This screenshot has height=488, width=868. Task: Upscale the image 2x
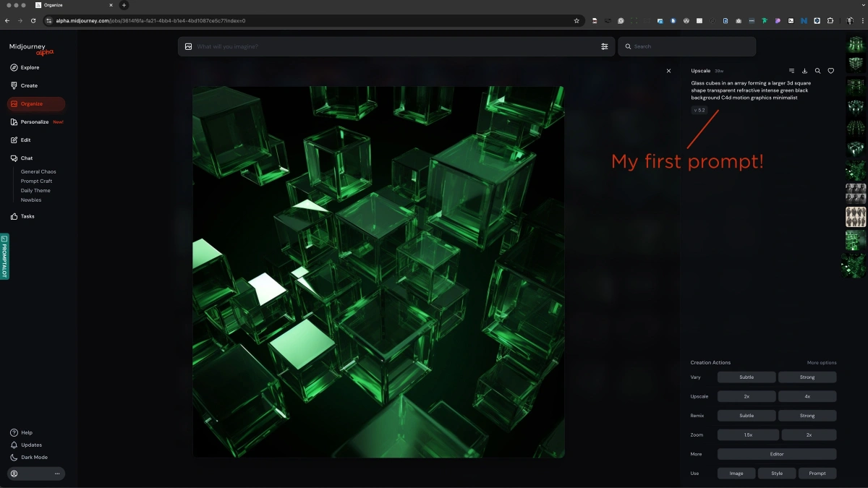point(746,396)
